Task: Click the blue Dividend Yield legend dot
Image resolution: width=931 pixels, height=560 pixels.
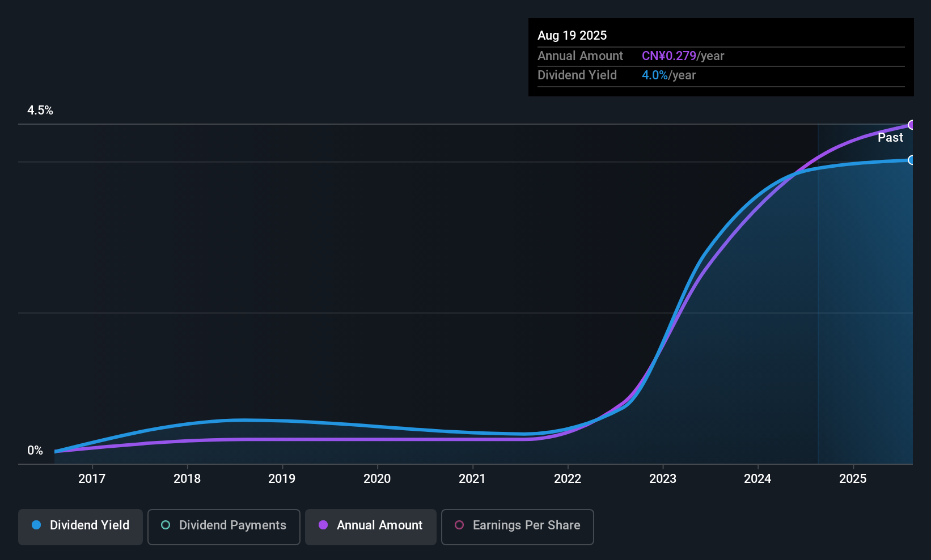Action: coord(36,525)
